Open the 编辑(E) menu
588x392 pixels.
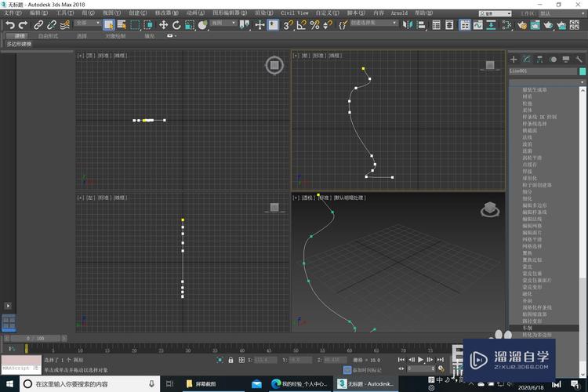point(38,13)
